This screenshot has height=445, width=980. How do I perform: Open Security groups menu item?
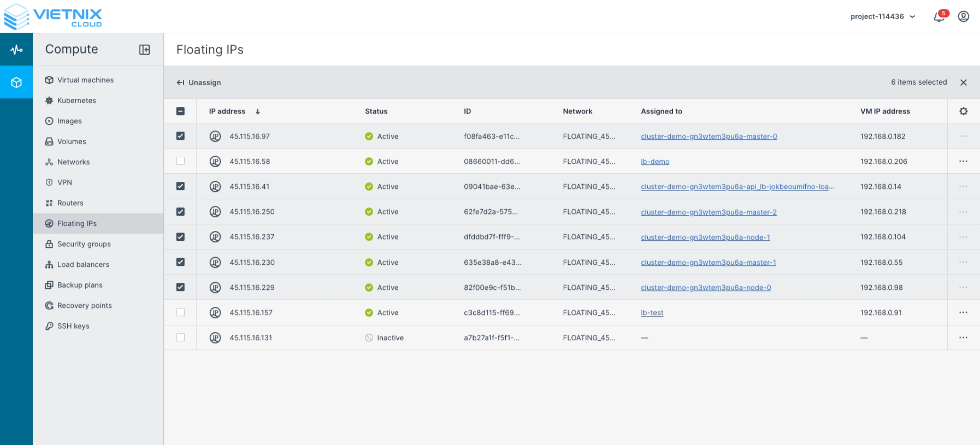click(84, 244)
